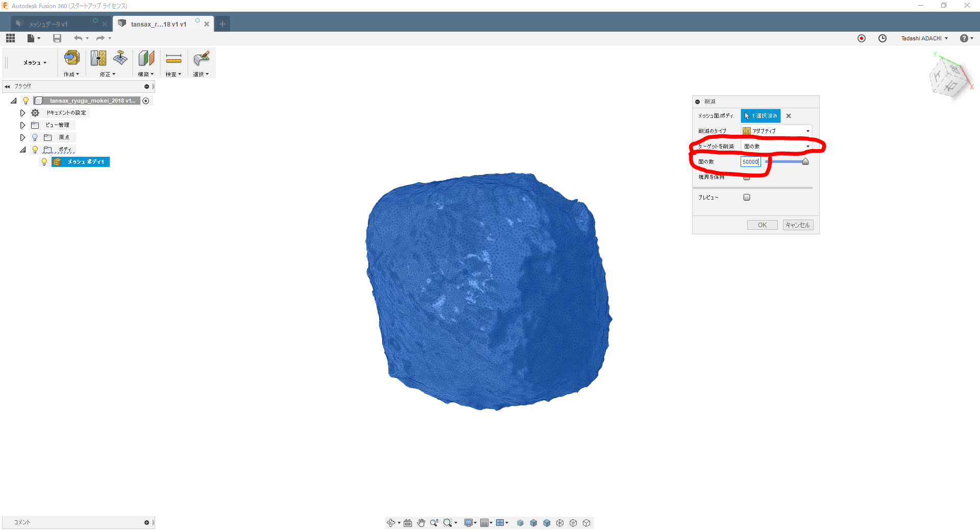Open the 作成 (Create) mesh tool icon
Screen dimensions: 980x531
click(71, 58)
